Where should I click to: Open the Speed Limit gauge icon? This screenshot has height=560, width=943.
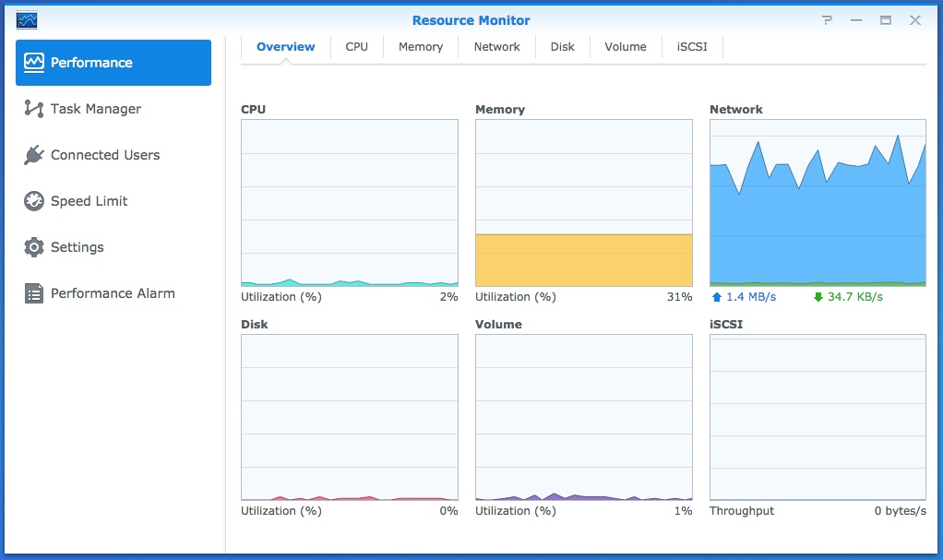(32, 201)
